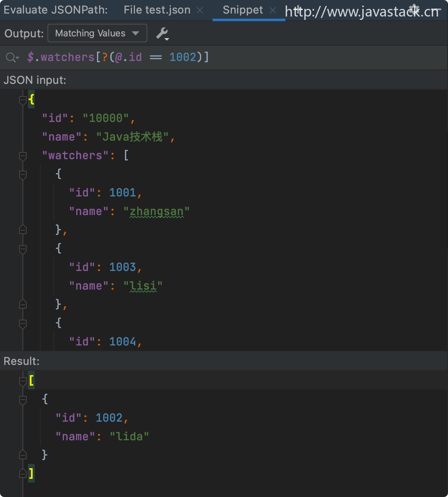The height and width of the screenshot is (497, 448).
Task: Click fold end marker after lisi object
Action: click(x=22, y=304)
